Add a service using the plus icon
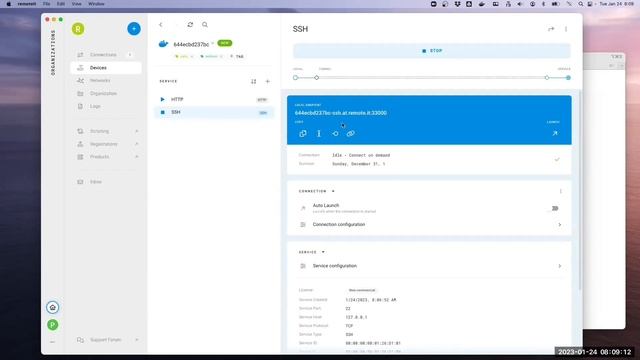This screenshot has width=640, height=360. 268,81
